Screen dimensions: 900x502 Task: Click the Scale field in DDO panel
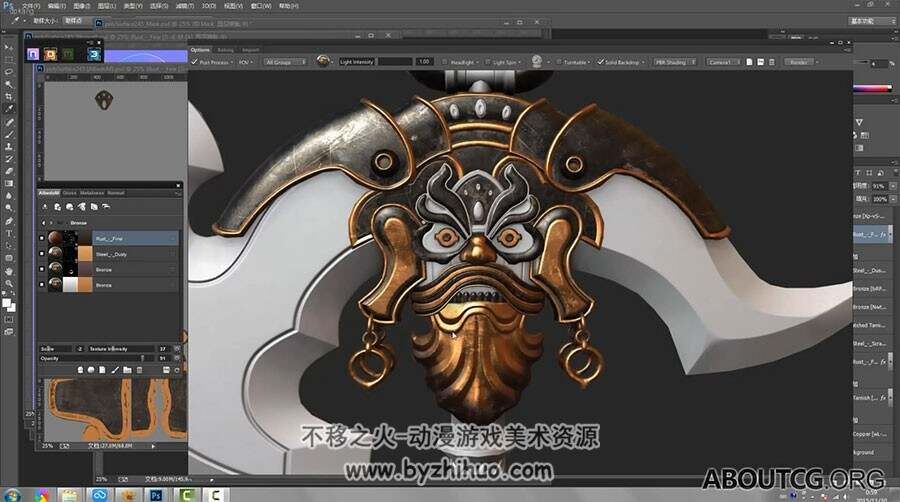56,348
